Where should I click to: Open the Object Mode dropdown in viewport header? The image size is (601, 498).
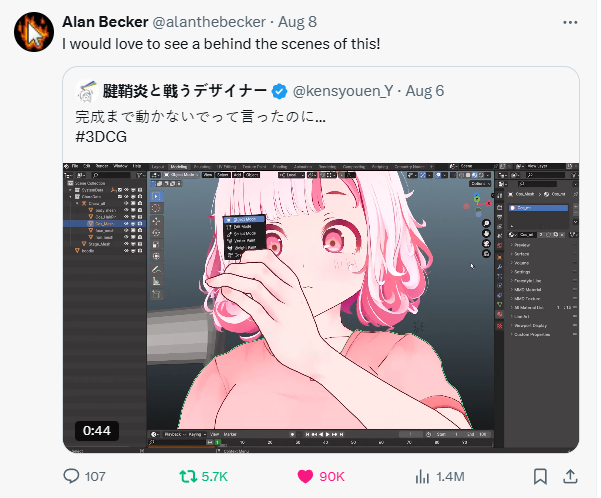[x=181, y=175]
